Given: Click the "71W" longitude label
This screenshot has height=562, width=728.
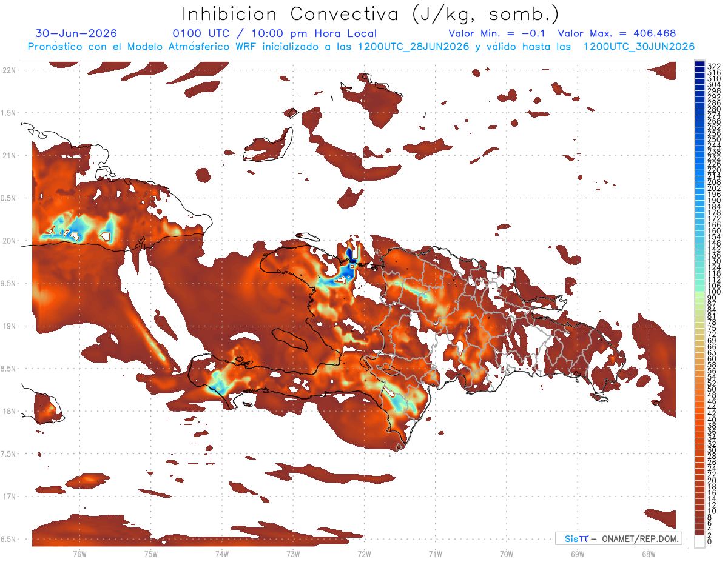Looking at the screenshot, I should [435, 554].
